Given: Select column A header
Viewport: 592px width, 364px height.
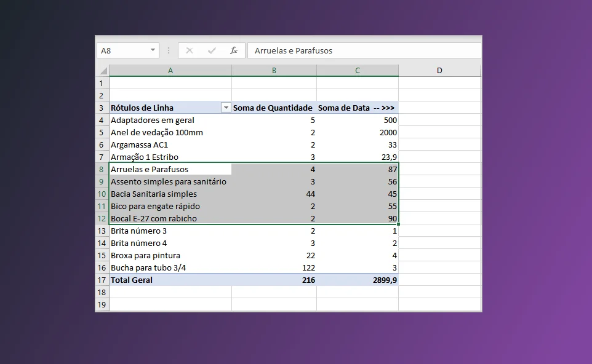Looking at the screenshot, I should pos(170,71).
